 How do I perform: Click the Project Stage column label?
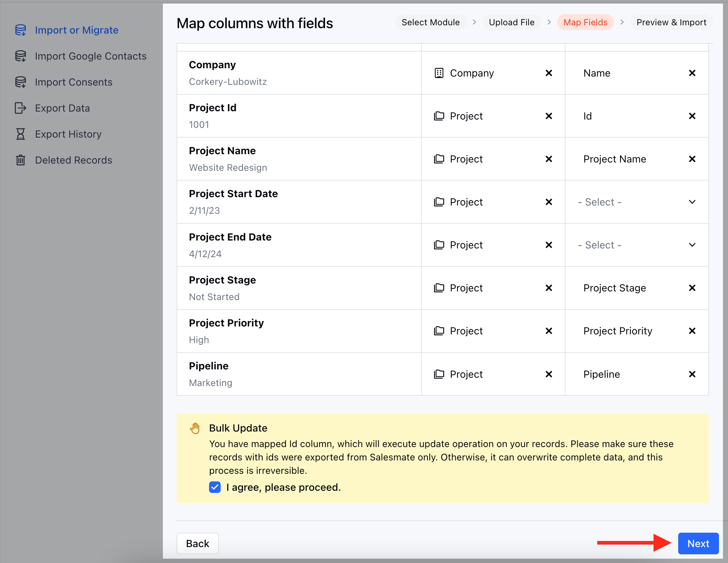point(222,280)
